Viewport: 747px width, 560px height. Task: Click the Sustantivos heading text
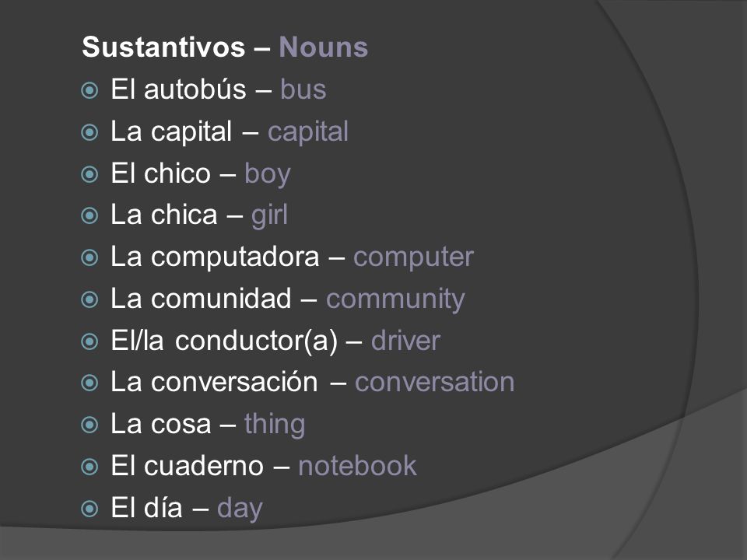pyautogui.click(x=163, y=47)
